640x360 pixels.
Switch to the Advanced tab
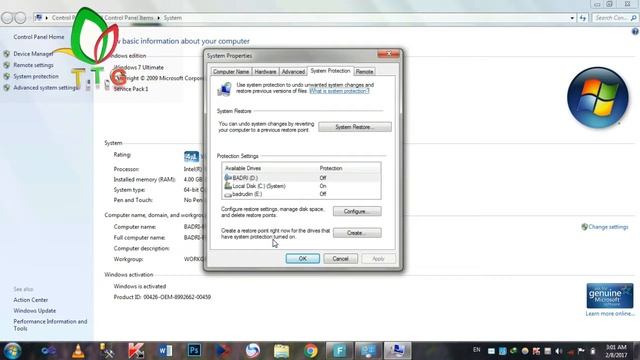pyautogui.click(x=293, y=71)
